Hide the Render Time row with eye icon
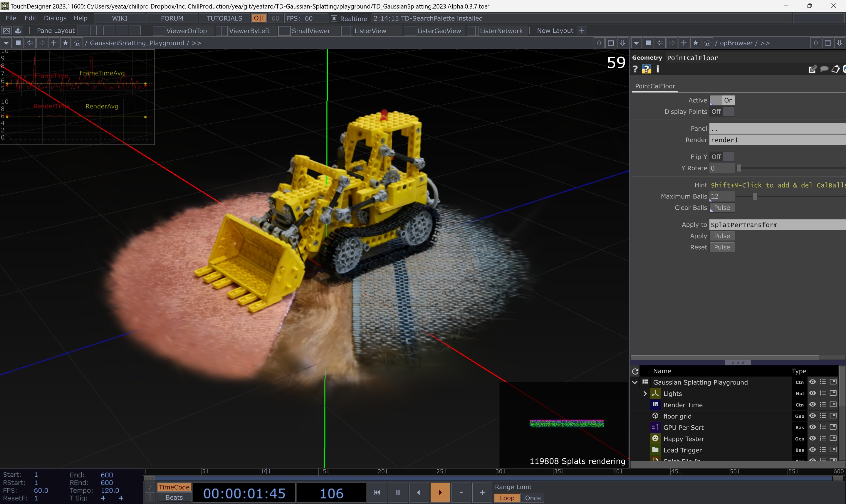The image size is (846, 504). point(813,404)
